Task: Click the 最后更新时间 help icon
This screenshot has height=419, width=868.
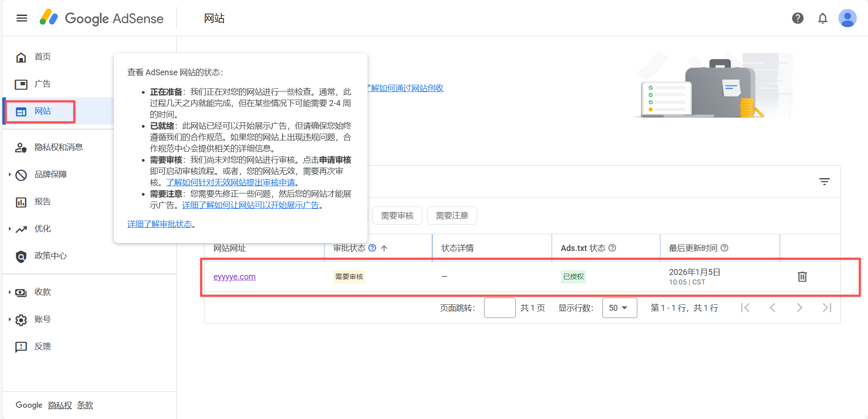Action: coord(724,248)
